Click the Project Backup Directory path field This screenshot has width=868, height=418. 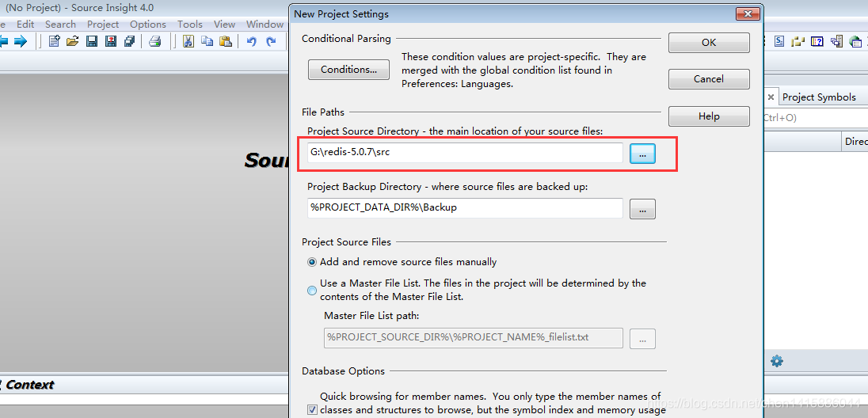click(x=465, y=208)
